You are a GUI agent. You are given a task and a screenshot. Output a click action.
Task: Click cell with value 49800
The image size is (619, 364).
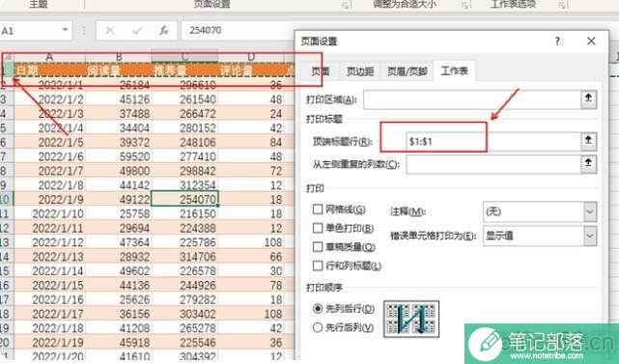(x=119, y=171)
